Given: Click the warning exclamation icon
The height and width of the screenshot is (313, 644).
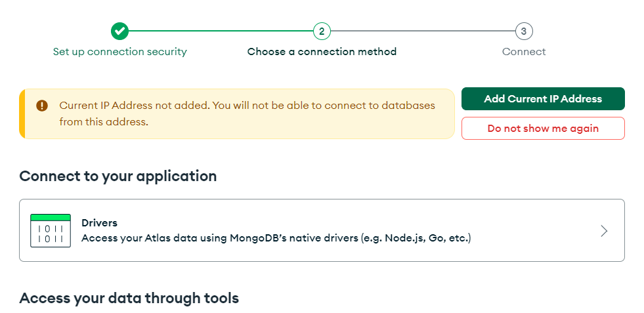Looking at the screenshot, I should 42,106.
